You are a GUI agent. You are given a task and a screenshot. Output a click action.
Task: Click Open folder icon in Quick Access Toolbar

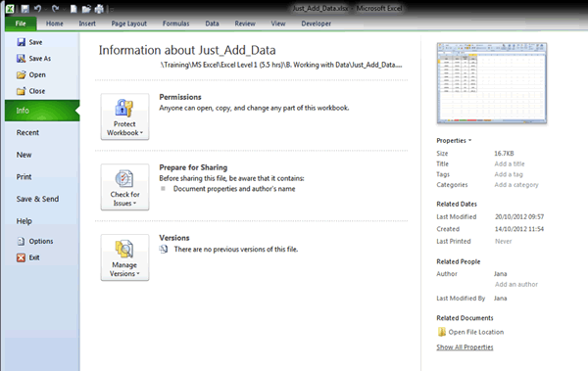(x=86, y=9)
